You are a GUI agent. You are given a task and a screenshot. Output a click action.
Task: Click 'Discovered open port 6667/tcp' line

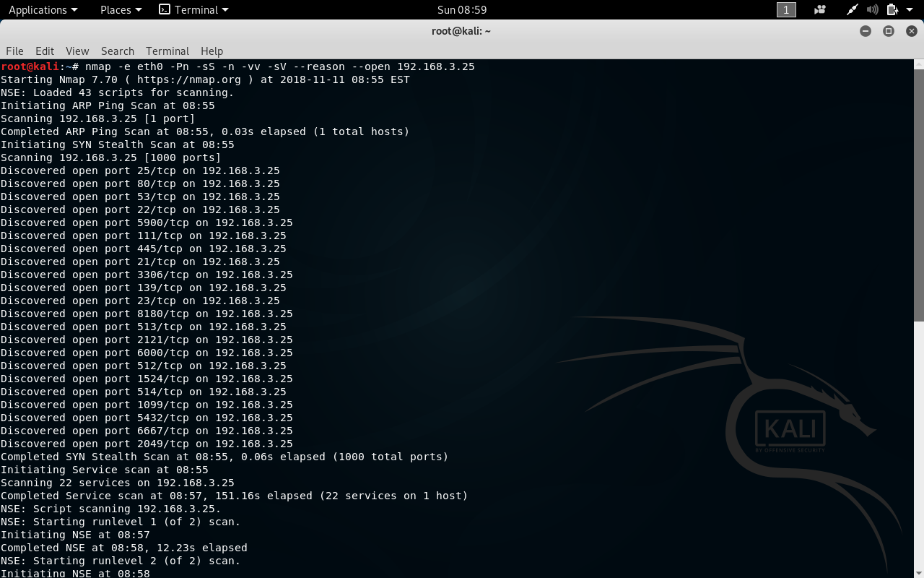point(147,431)
